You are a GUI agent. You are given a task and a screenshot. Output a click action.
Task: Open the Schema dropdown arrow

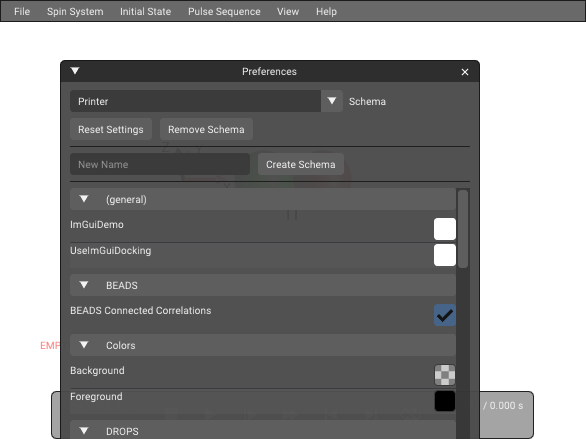point(331,101)
